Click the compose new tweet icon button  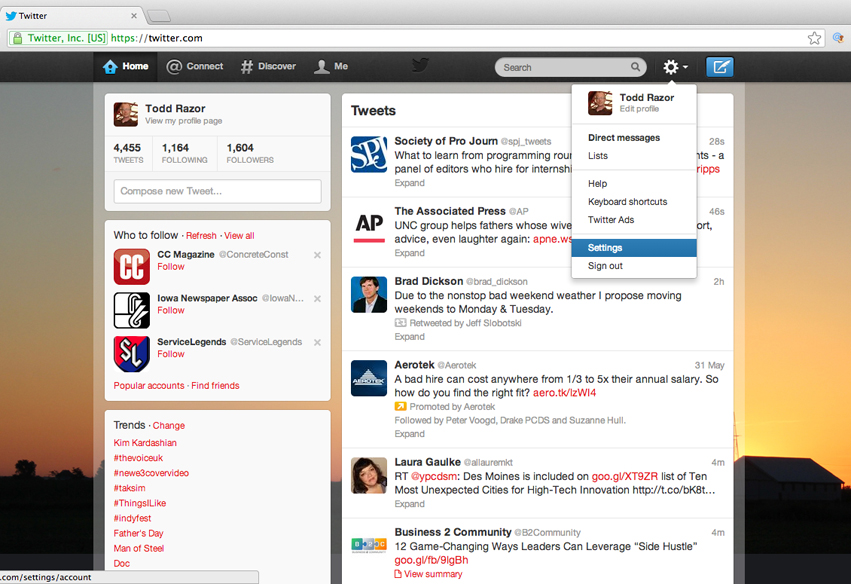719,67
